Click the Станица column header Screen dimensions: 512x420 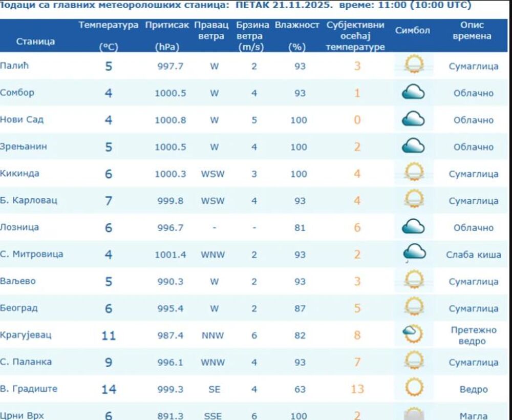[x=35, y=41]
